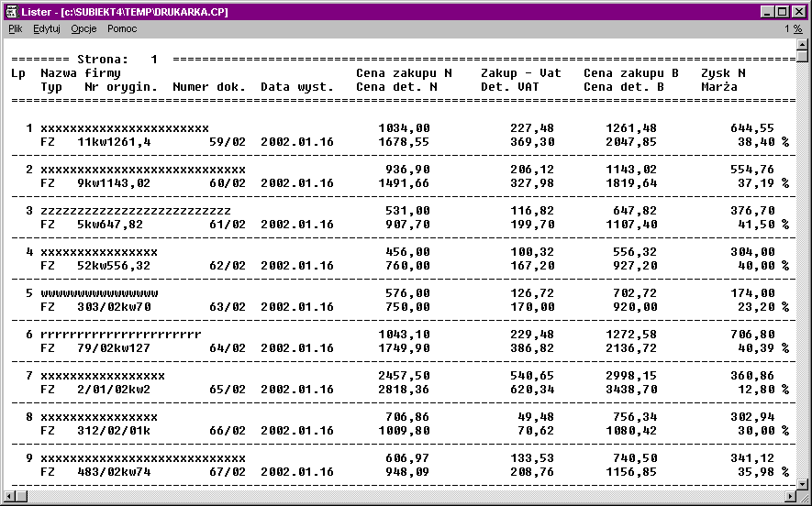Click the company name made of z characters
Viewport: 812px width, 506px height.
(x=136, y=211)
